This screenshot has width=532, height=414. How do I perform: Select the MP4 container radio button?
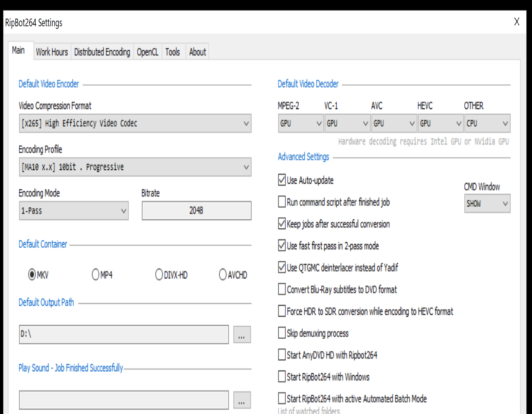(96, 275)
